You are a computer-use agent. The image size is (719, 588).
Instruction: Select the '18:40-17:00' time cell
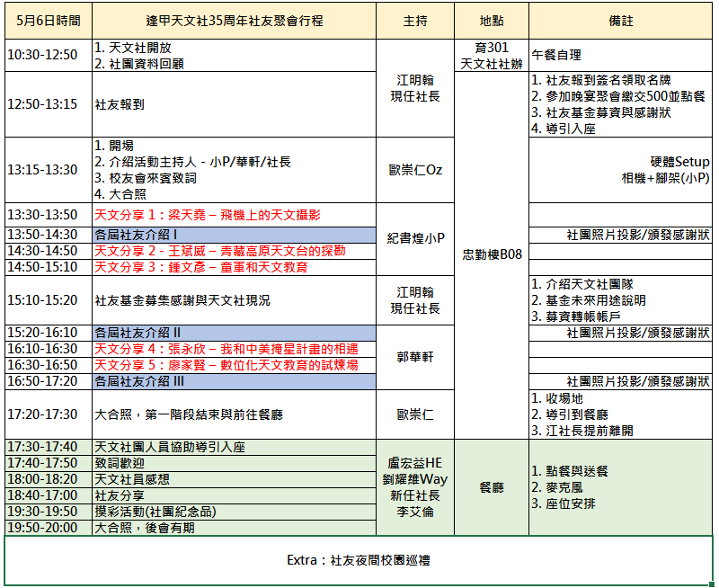coord(49,495)
